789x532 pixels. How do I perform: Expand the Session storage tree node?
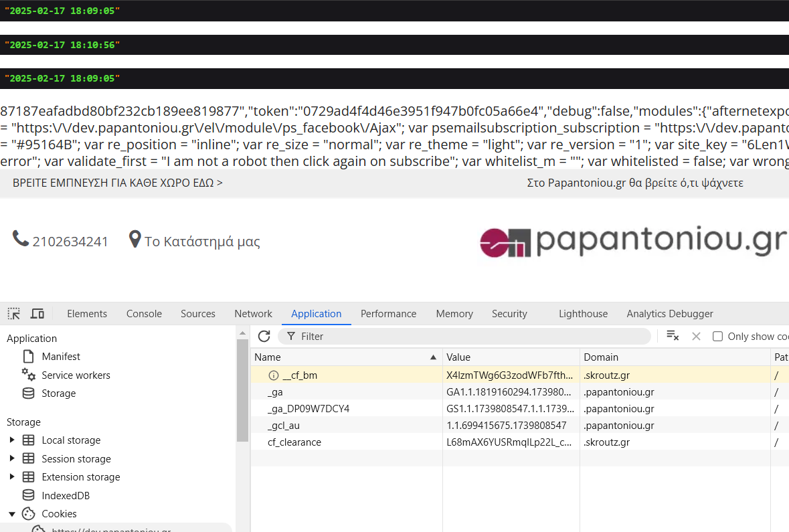[12, 458]
